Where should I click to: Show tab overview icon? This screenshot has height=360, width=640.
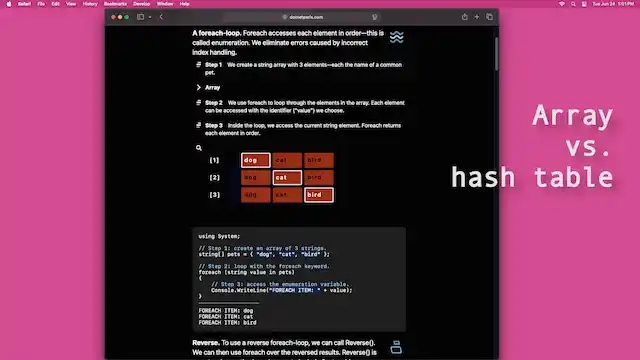tap(489, 17)
